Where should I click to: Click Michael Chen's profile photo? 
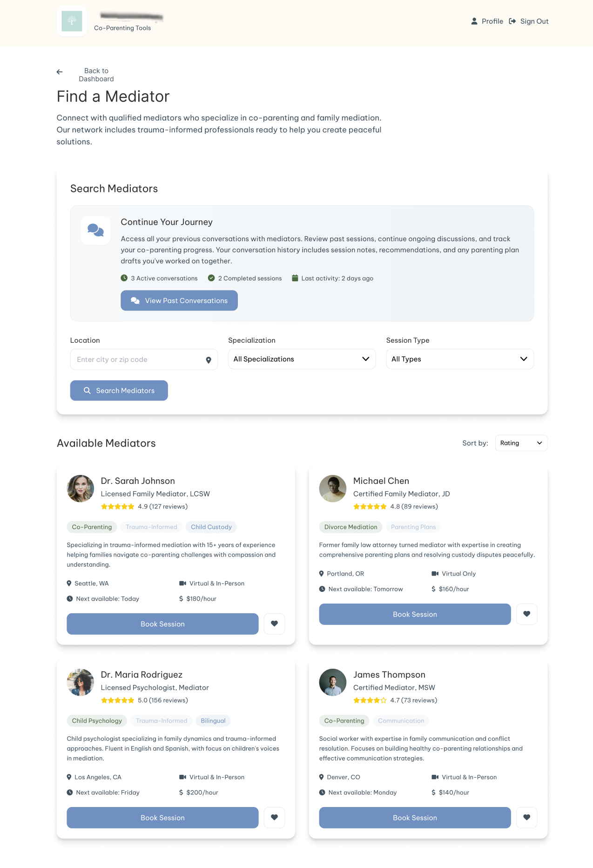[333, 488]
